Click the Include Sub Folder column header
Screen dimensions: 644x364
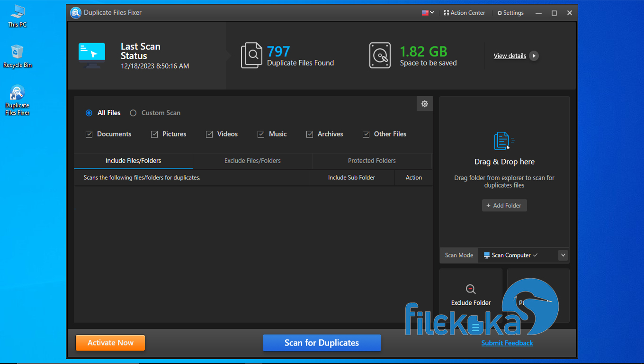click(x=351, y=178)
